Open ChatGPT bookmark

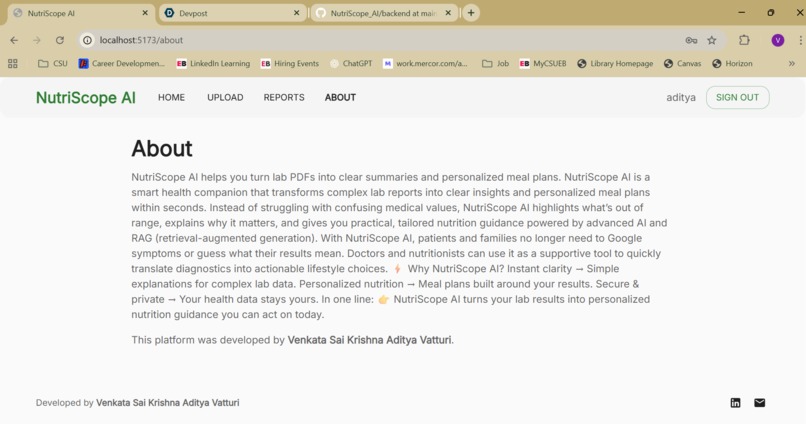351,64
